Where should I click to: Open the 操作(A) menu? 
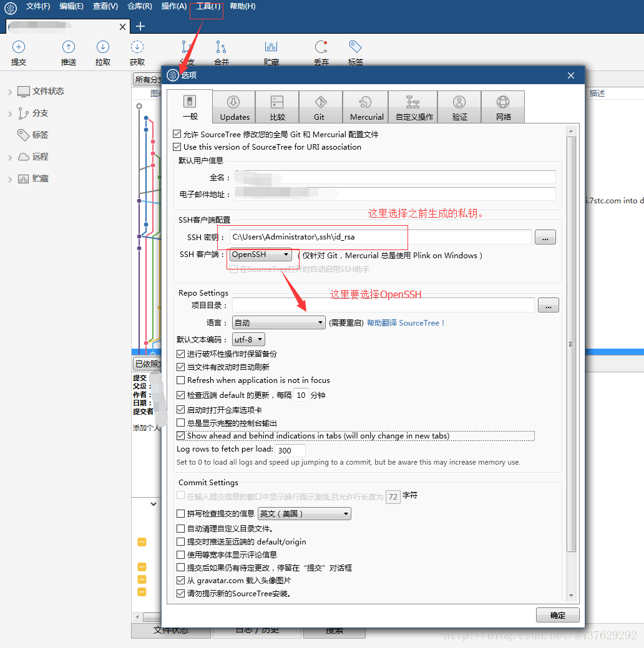click(x=173, y=6)
